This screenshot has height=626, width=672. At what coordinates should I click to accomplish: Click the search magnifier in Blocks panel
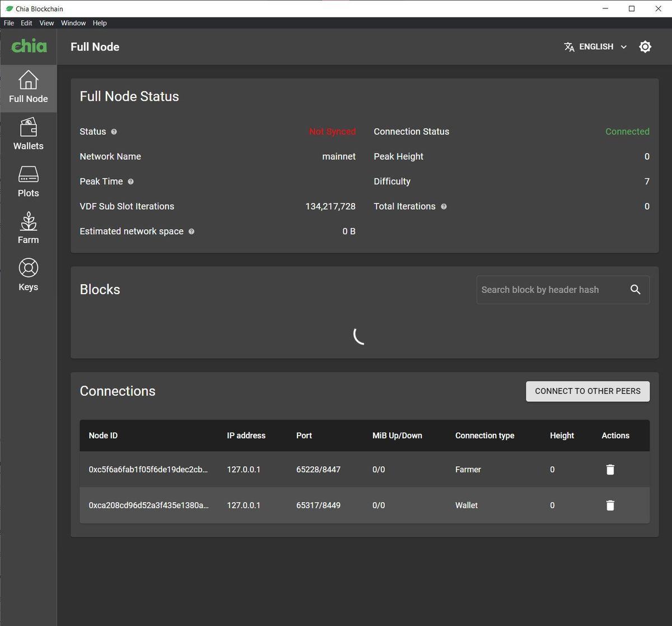point(636,290)
